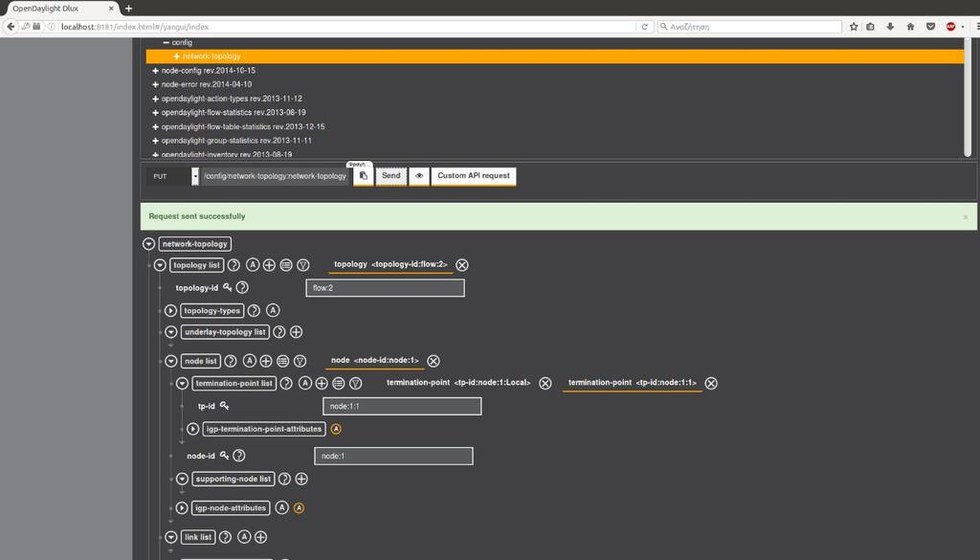Click the node-id input field containing node:1

393,457
